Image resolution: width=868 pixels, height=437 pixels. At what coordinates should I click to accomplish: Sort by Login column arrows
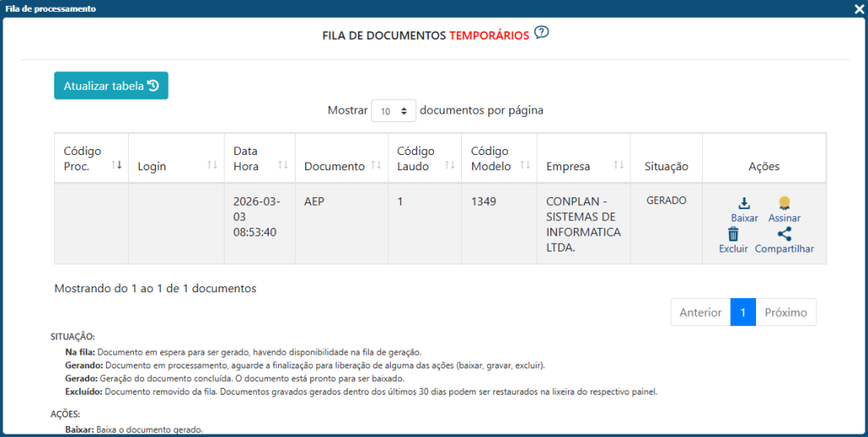[212, 165]
